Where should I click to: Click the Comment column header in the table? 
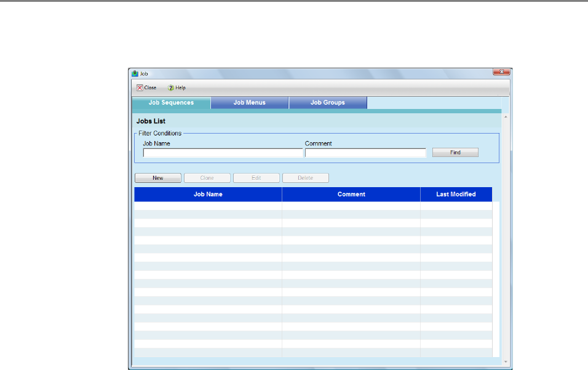click(x=351, y=195)
